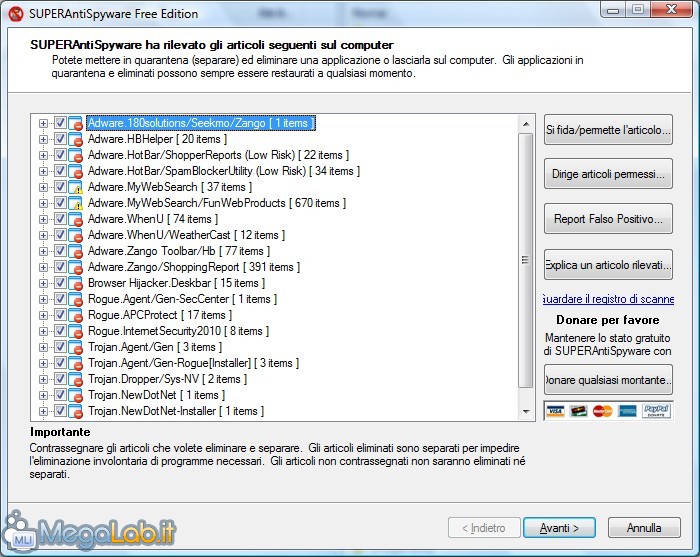Click 'Explica un articolo rilevati...' button

pos(608,265)
